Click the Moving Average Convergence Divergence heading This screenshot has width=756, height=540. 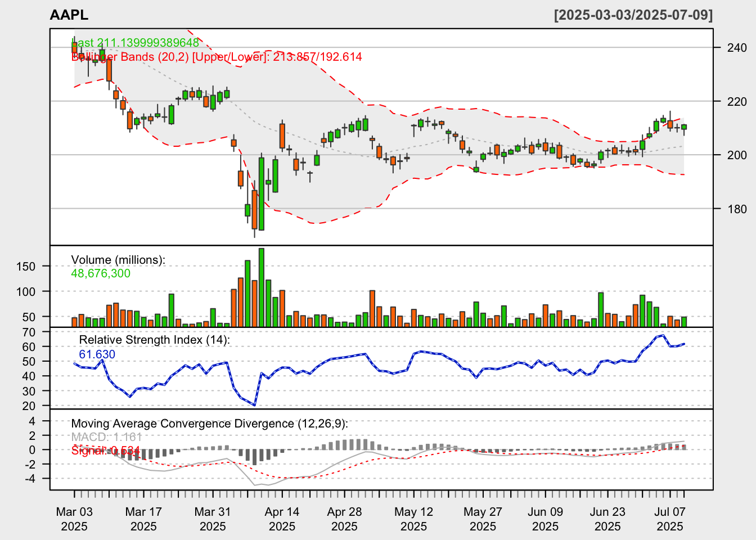pos(210,424)
